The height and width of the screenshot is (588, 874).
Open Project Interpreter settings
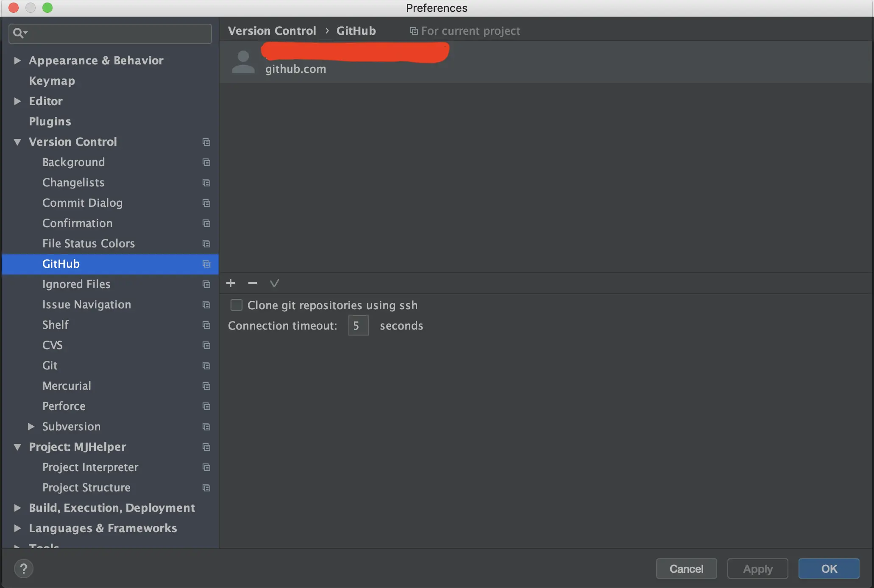tap(90, 467)
